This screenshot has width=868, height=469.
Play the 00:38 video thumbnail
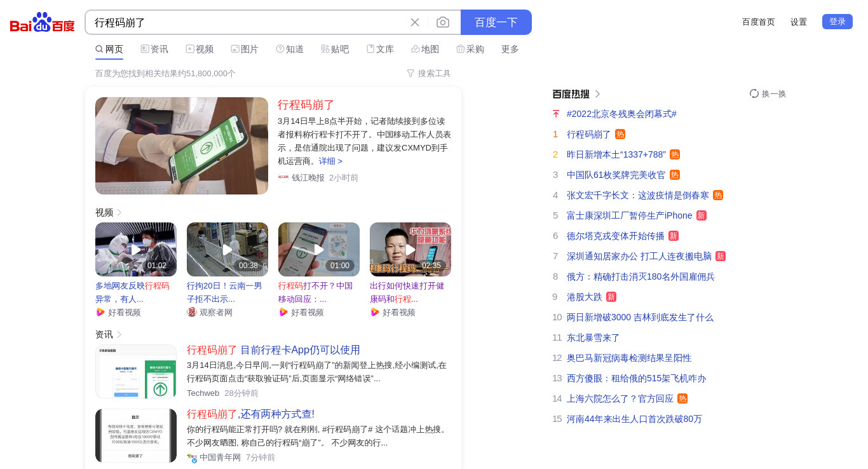coord(227,249)
